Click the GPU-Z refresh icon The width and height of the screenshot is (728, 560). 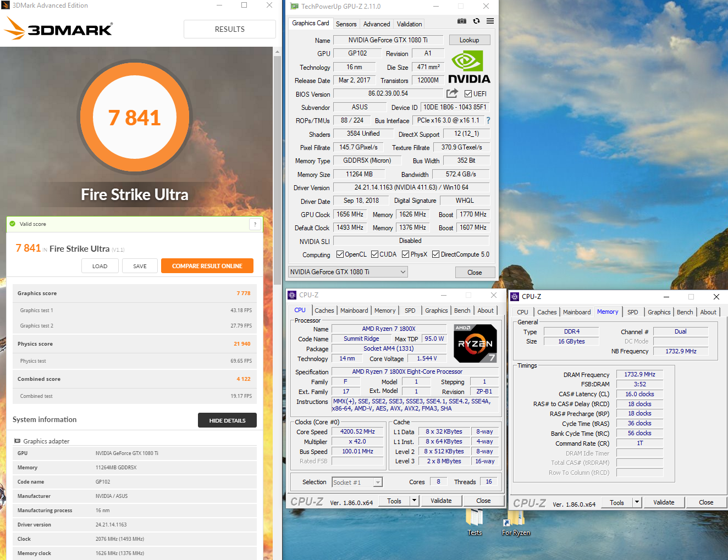point(476,21)
